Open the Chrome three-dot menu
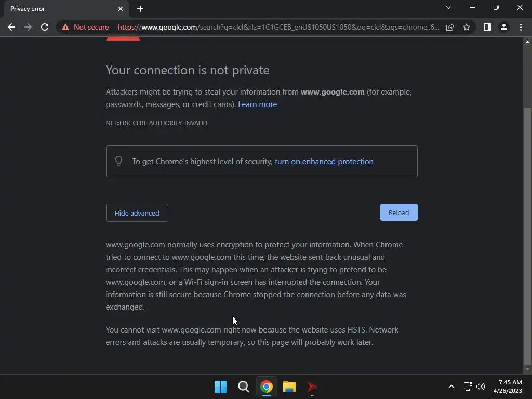532x399 pixels. point(521,27)
